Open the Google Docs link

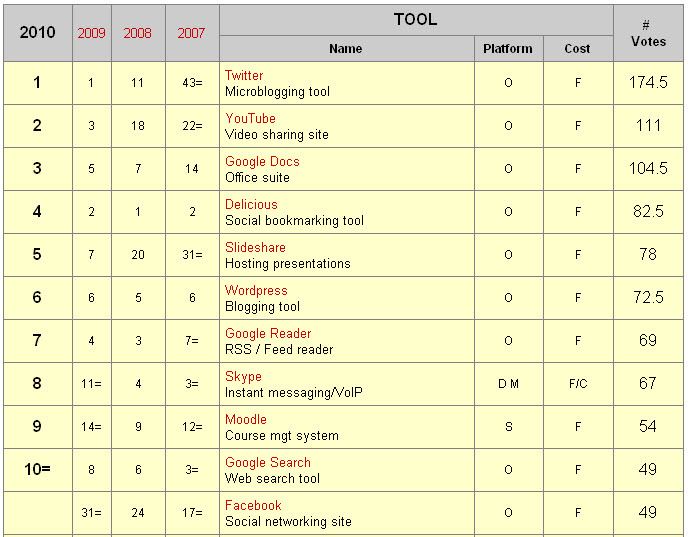(x=262, y=161)
